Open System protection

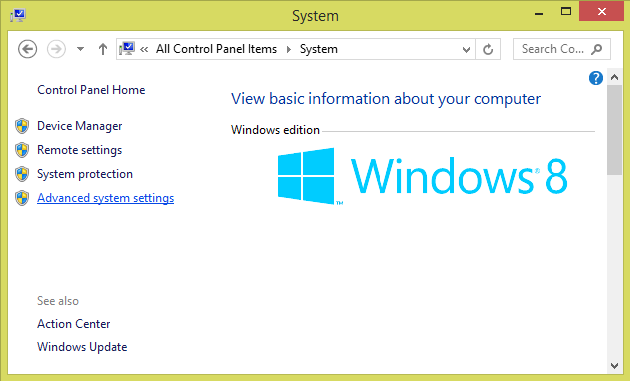pos(85,174)
